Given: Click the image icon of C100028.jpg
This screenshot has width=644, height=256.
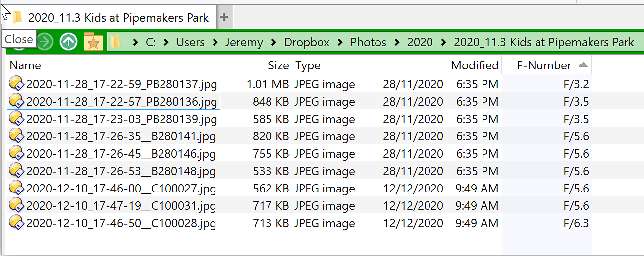Looking at the screenshot, I should (x=16, y=223).
